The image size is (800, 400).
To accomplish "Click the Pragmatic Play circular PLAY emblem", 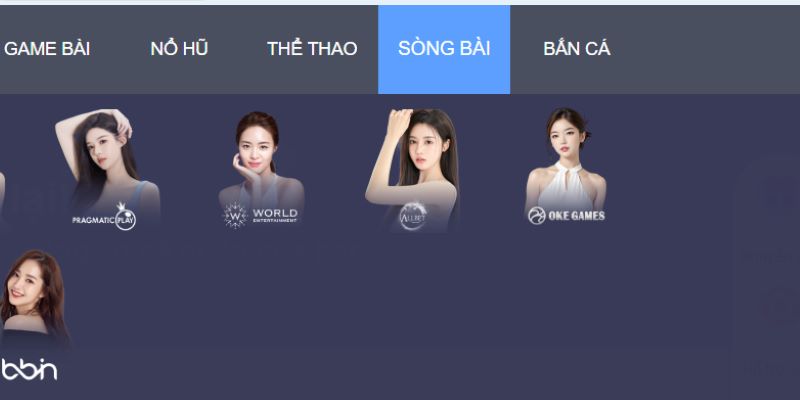I will pyautogui.click(x=125, y=219).
